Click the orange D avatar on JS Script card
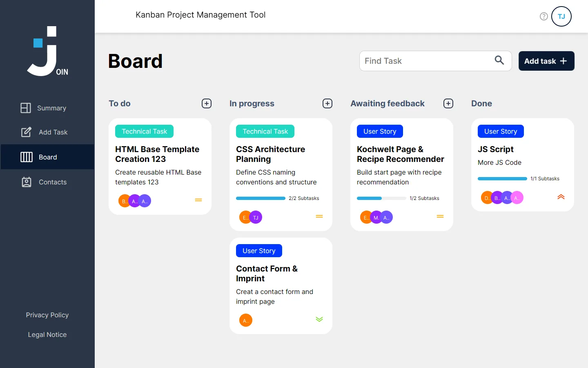Image resolution: width=588 pixels, height=368 pixels. pyautogui.click(x=486, y=198)
